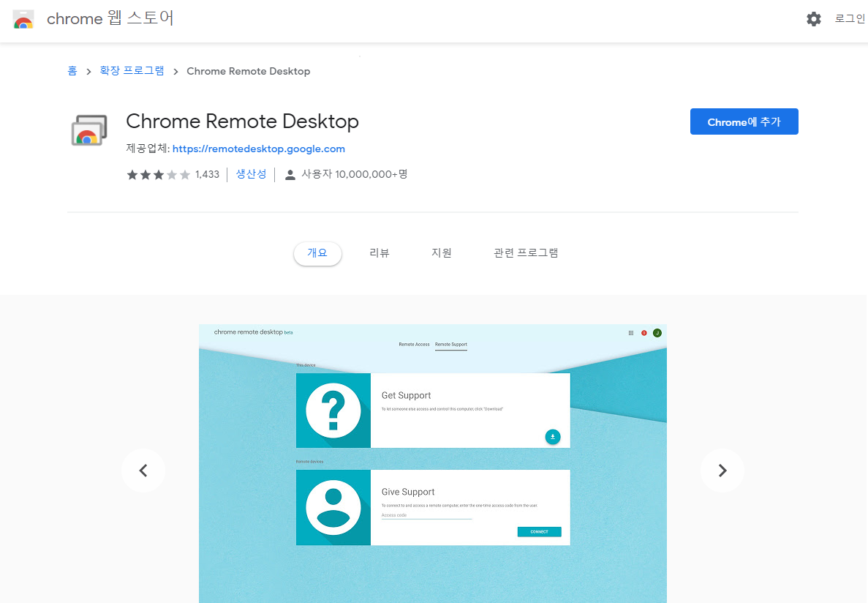Click the 로그인 link
Screen dimensions: 868x603
(x=850, y=19)
